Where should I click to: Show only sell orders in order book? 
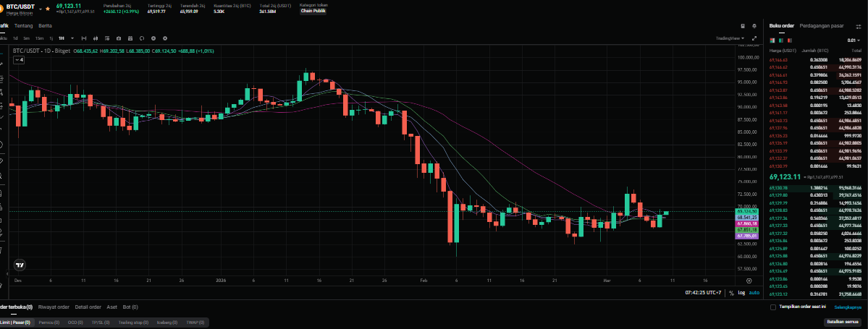coord(788,40)
